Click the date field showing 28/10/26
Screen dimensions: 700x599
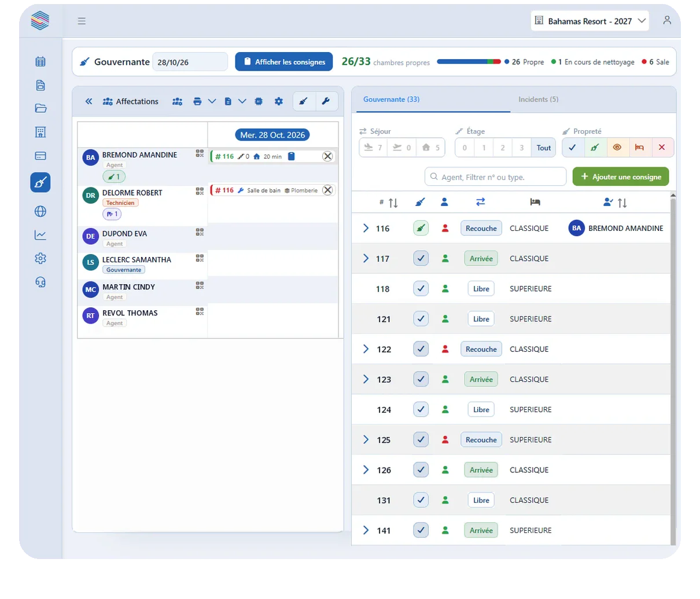click(x=190, y=62)
